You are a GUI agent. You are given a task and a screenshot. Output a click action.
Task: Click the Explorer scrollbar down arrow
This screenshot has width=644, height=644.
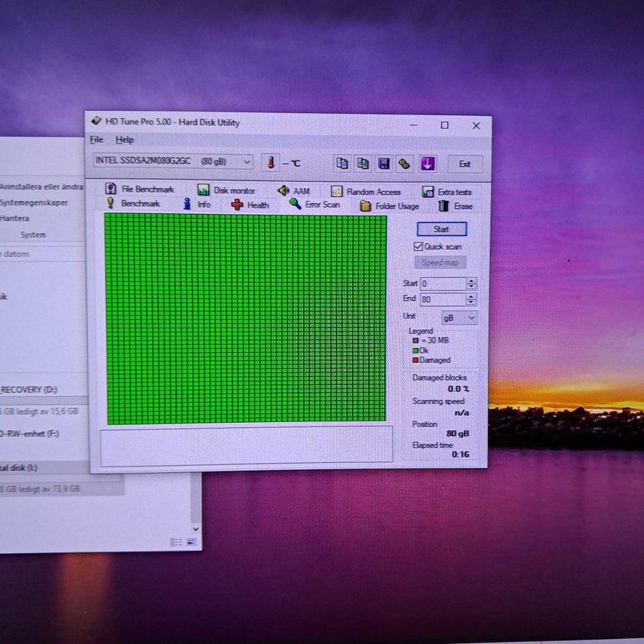196,529
